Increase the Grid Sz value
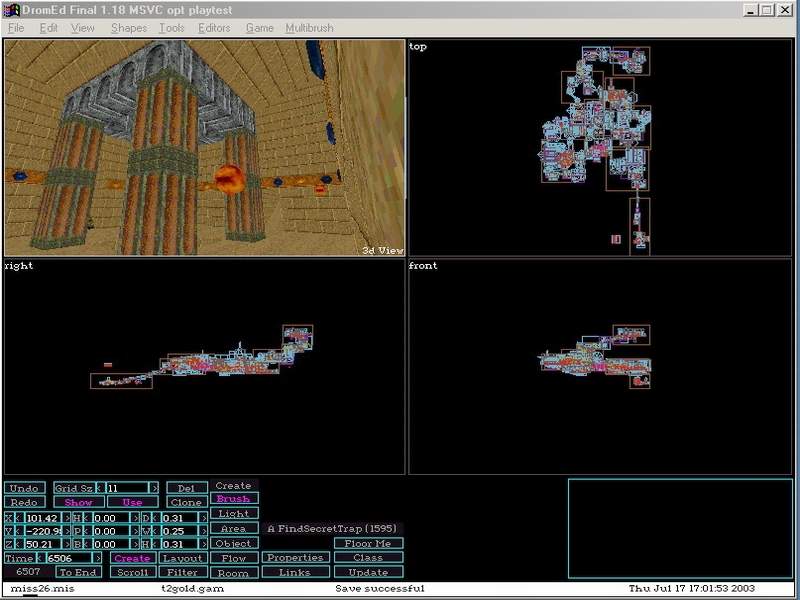Viewport: 800px width, 600px height. (154, 488)
